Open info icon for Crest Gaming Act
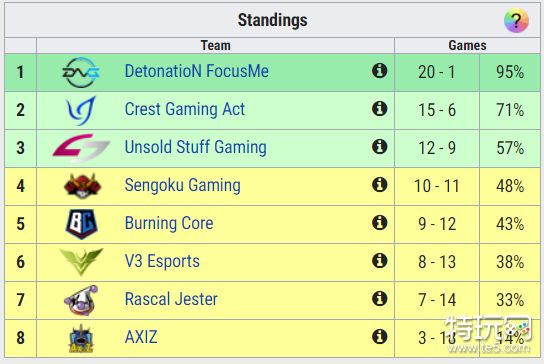 coord(380,109)
